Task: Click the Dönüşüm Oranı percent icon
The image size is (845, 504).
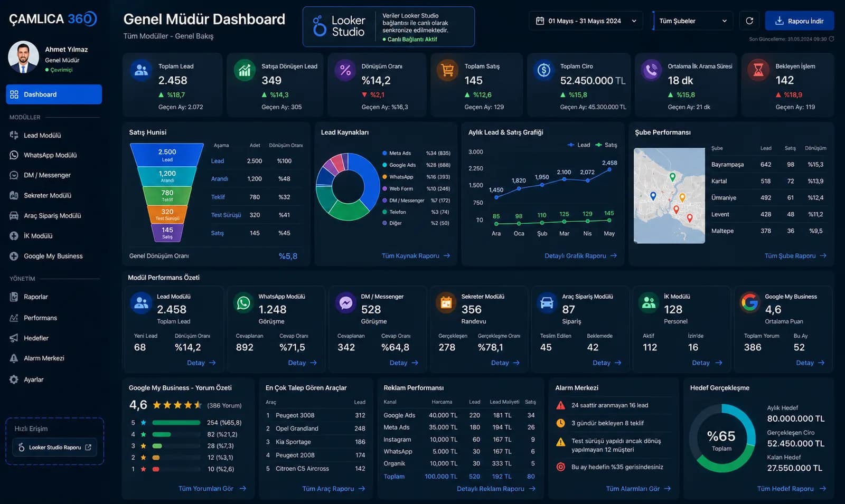Action: (345, 70)
